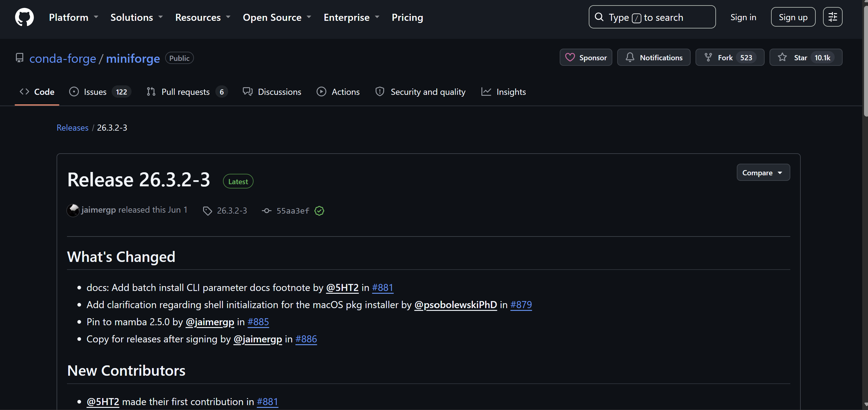The image size is (868, 410).
Task: Click the magnifier icon in the search box
Action: point(599,17)
